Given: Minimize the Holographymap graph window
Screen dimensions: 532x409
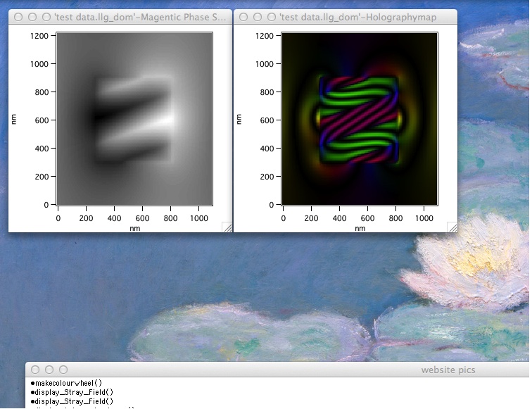Looking at the screenshot, I should [x=258, y=17].
